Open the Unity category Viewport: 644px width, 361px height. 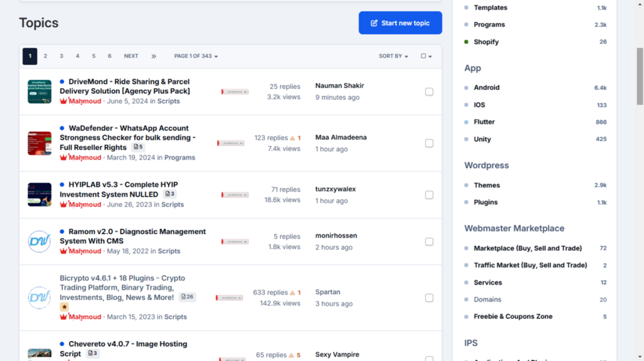pos(482,139)
